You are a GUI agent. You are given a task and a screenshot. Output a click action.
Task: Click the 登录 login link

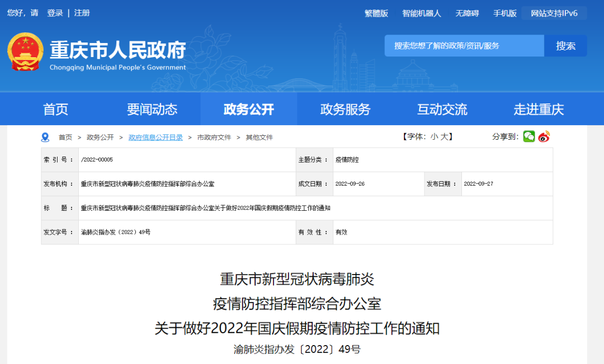pyautogui.click(x=55, y=13)
